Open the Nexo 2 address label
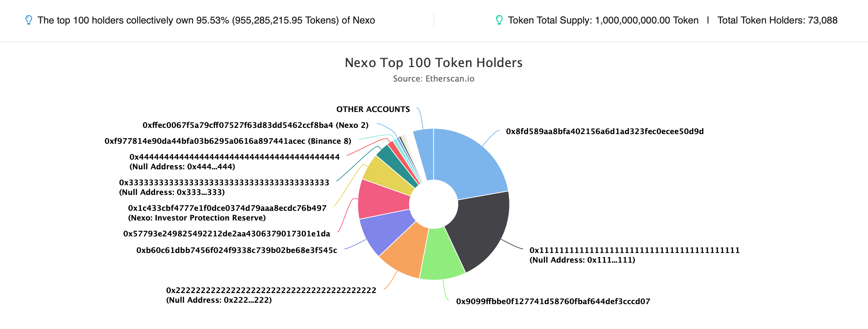Image resolution: width=868 pixels, height=329 pixels. click(x=255, y=125)
